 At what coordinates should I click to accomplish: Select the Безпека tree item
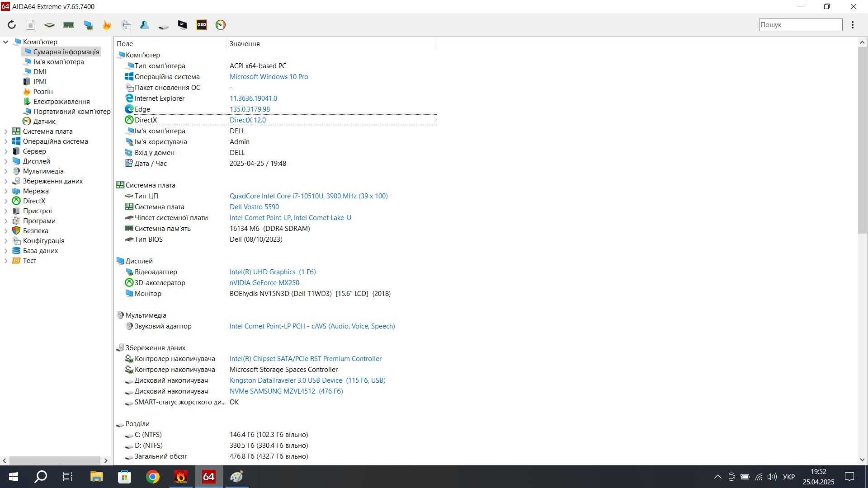point(36,231)
